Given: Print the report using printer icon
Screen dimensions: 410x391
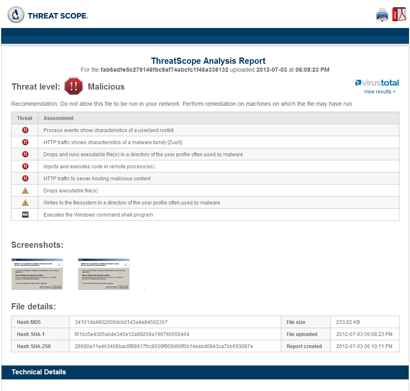Looking at the screenshot, I should [x=382, y=15].
